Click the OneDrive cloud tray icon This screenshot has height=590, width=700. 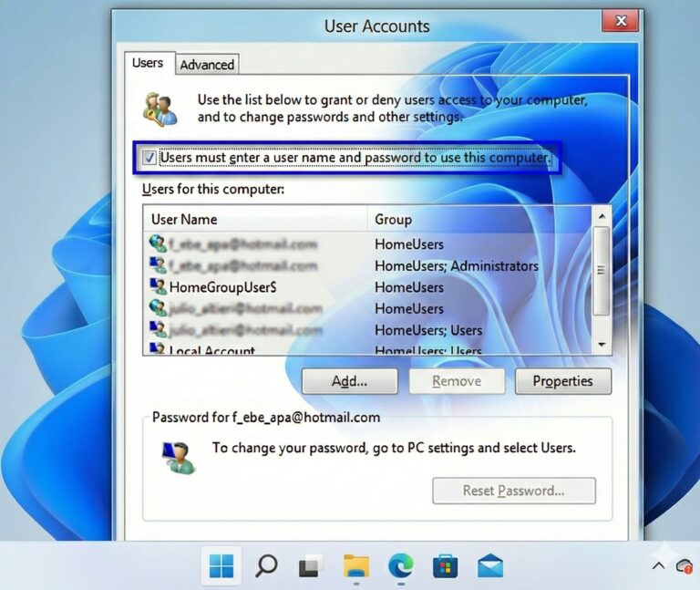coord(685,566)
